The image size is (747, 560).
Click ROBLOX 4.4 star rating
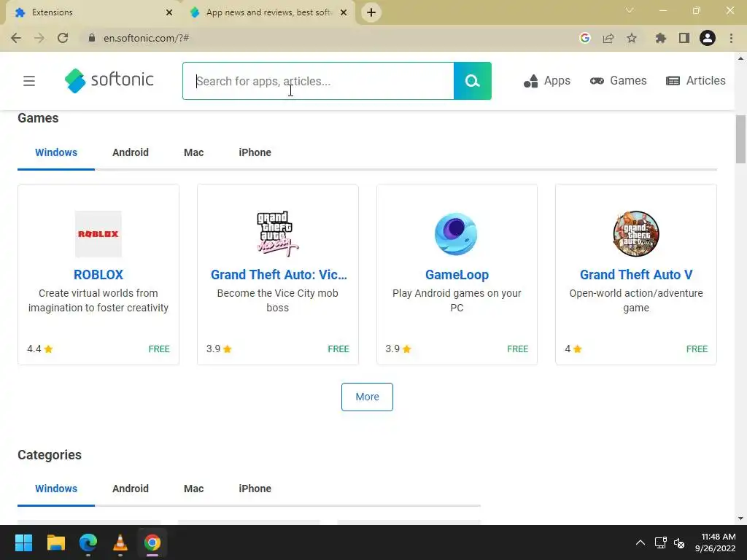40,349
